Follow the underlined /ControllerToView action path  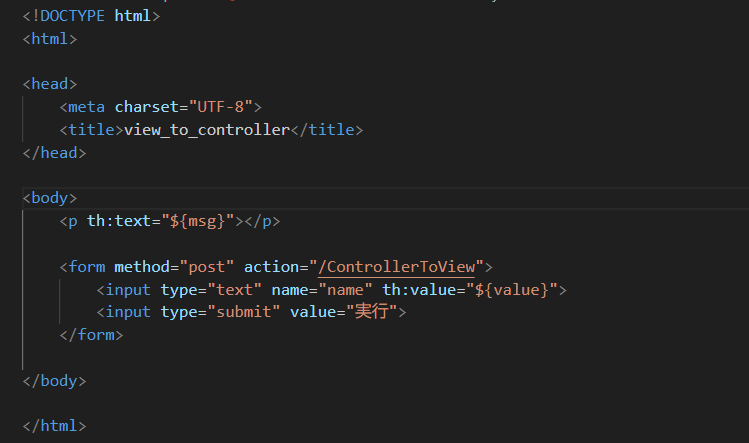click(x=401, y=267)
